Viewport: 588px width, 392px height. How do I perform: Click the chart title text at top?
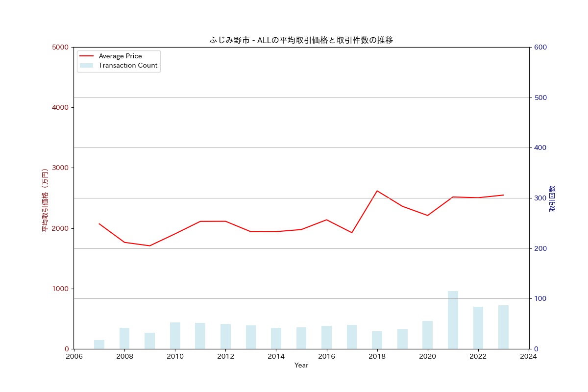click(301, 40)
